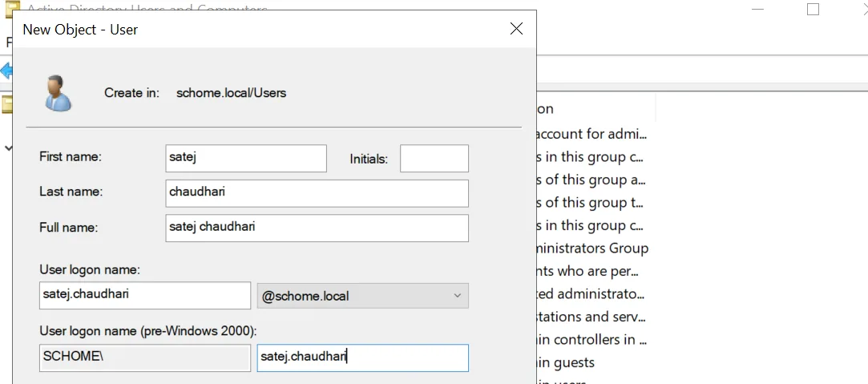Click the user avatar icon in the dialog

pos(58,93)
